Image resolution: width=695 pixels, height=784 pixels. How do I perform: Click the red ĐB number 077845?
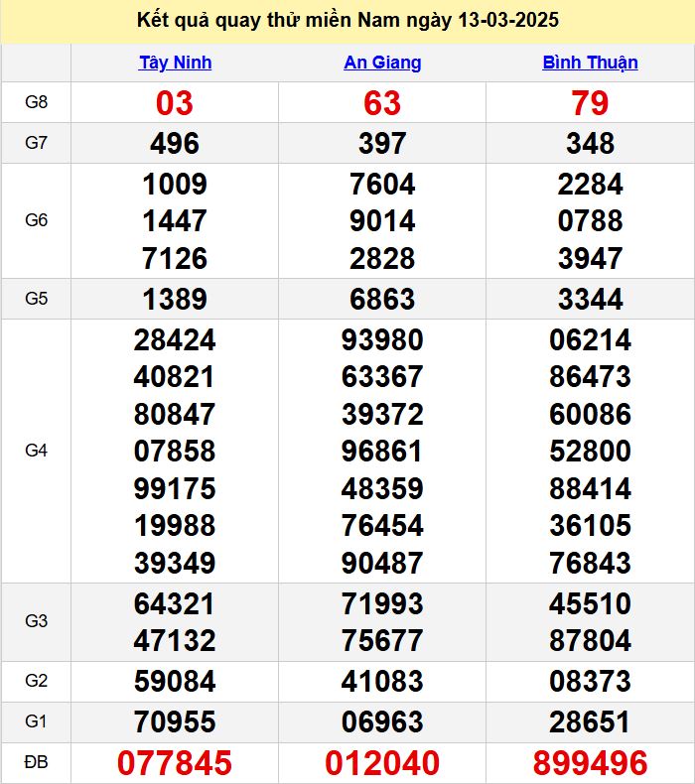click(x=175, y=763)
